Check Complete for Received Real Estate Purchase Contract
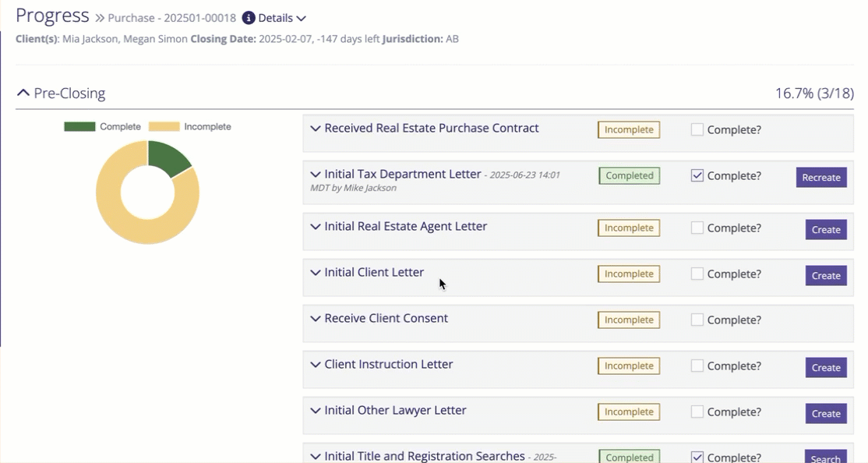The height and width of the screenshot is (463, 868). pyautogui.click(x=697, y=130)
